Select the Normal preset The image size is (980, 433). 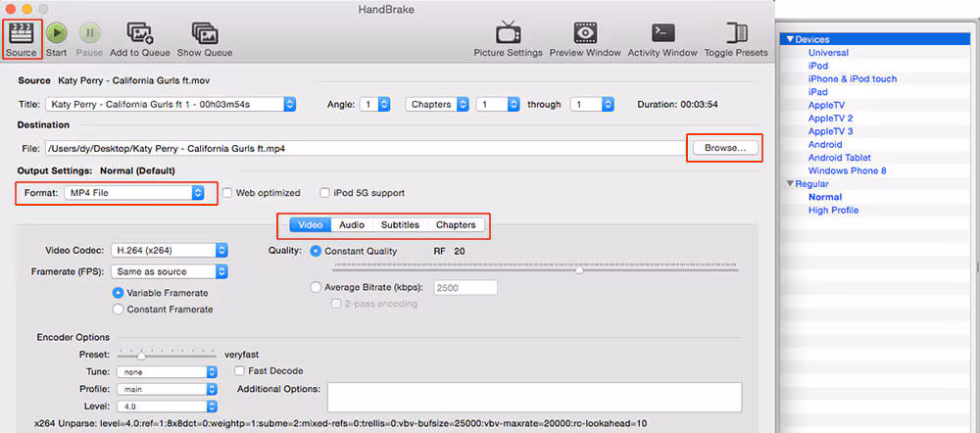pos(825,197)
